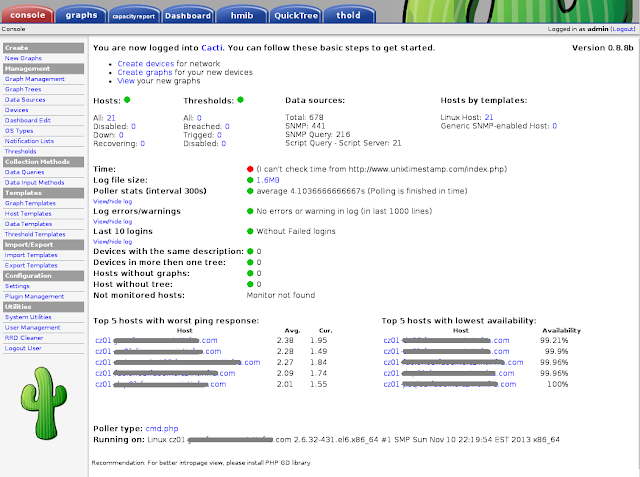Click the Hosts Disabled count
The width and height of the screenshot is (640, 477).
pos(133,126)
